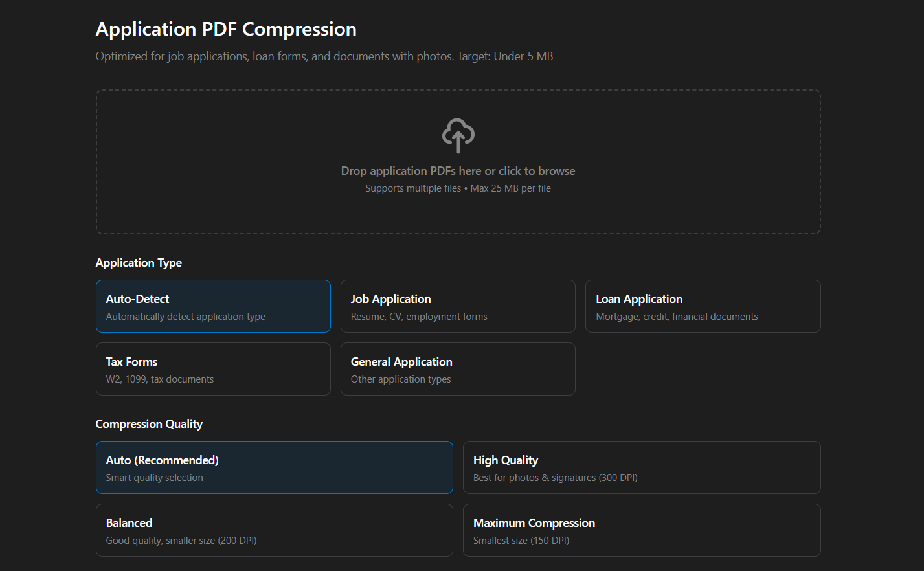Switch compression to High Quality
Image resolution: width=924 pixels, height=571 pixels.
pyautogui.click(x=641, y=467)
